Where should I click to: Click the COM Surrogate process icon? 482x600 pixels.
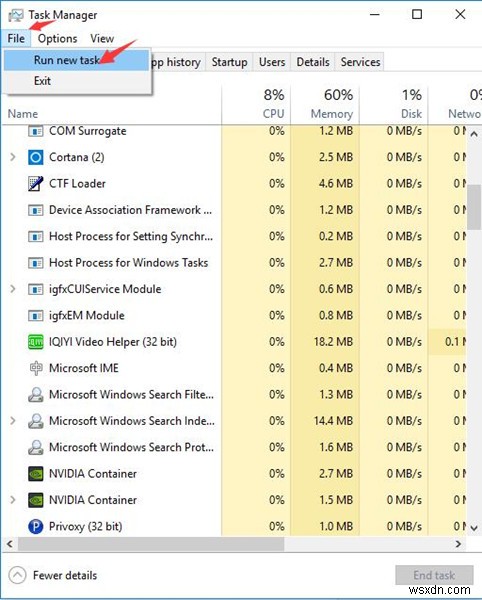point(36,131)
